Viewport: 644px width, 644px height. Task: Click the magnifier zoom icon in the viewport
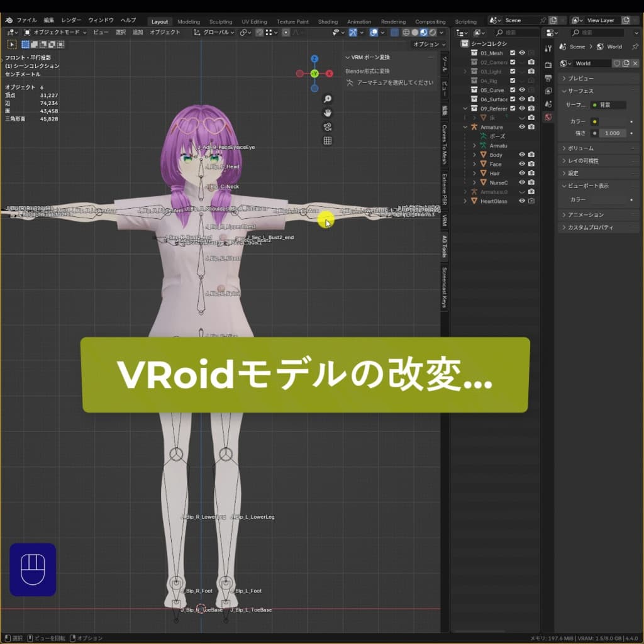pyautogui.click(x=327, y=99)
